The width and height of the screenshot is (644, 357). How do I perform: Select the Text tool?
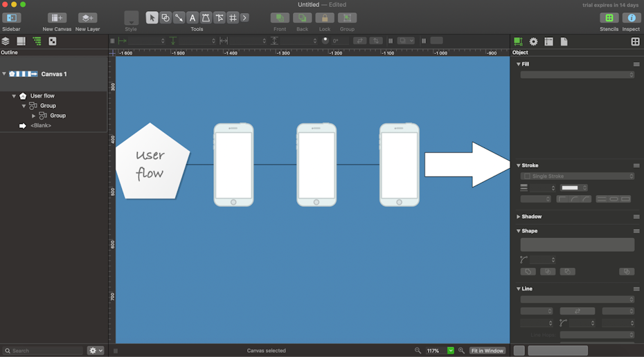coord(193,18)
